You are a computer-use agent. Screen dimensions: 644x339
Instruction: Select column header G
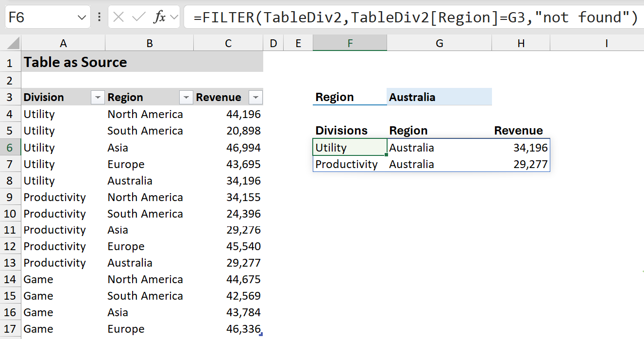coord(439,44)
